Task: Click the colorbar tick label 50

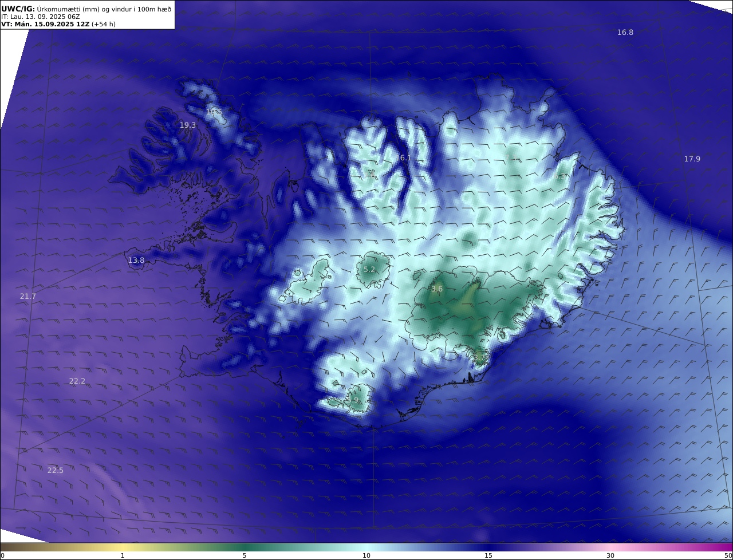Action: point(728,555)
